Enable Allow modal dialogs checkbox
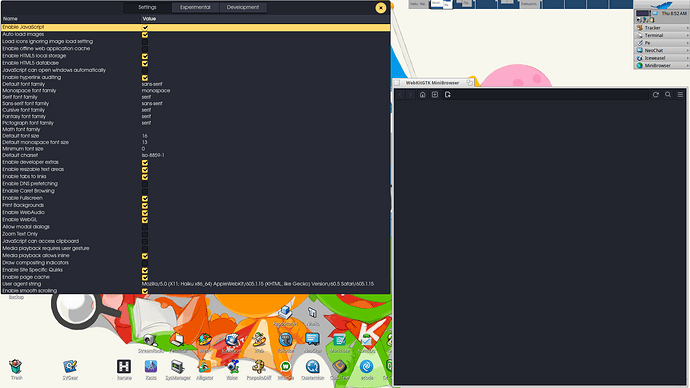The image size is (690, 388). point(145,227)
